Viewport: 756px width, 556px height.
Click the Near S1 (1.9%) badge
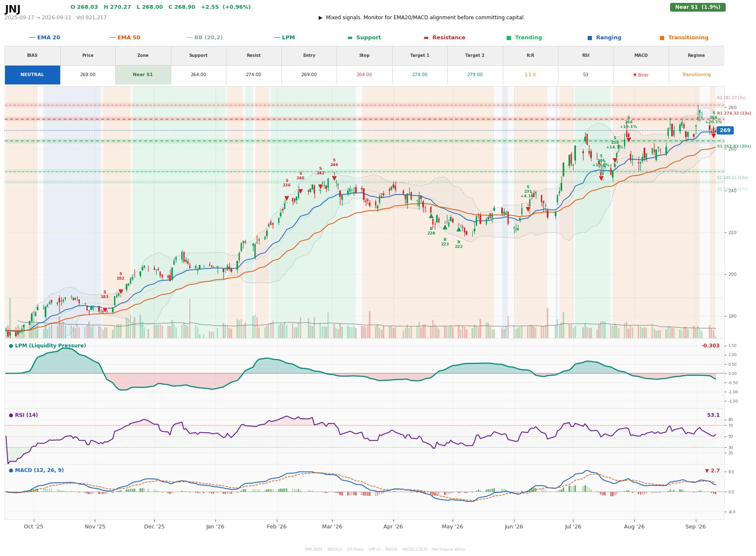point(698,7)
